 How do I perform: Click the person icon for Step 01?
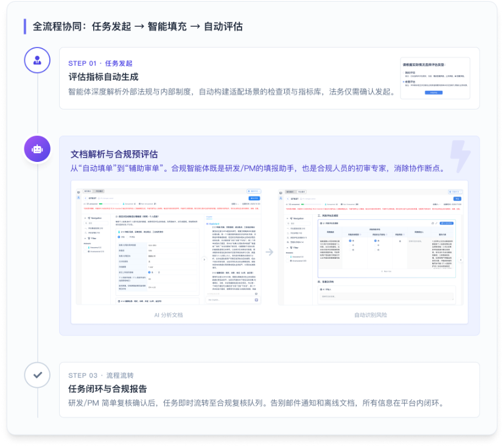tap(37, 60)
